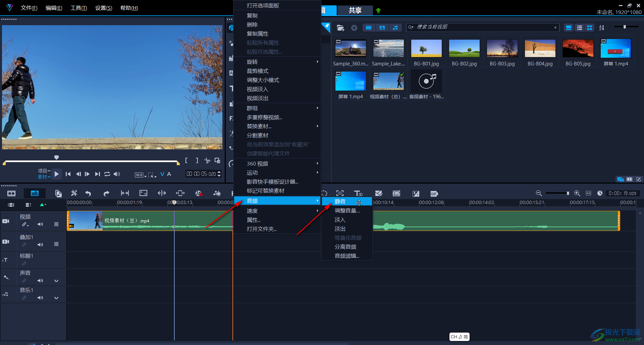The image size is (644, 345).
Task: Toggle repeat loop playback
Action: 107,174
